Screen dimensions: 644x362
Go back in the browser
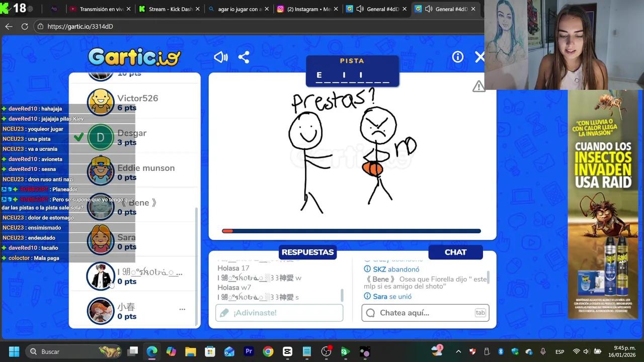coord(9,26)
